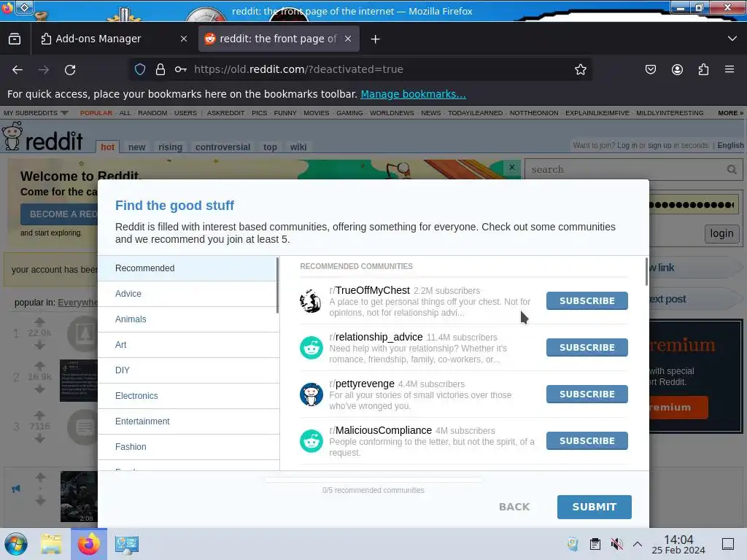Dismiss the Welcome to Reddit banner

[511, 167]
